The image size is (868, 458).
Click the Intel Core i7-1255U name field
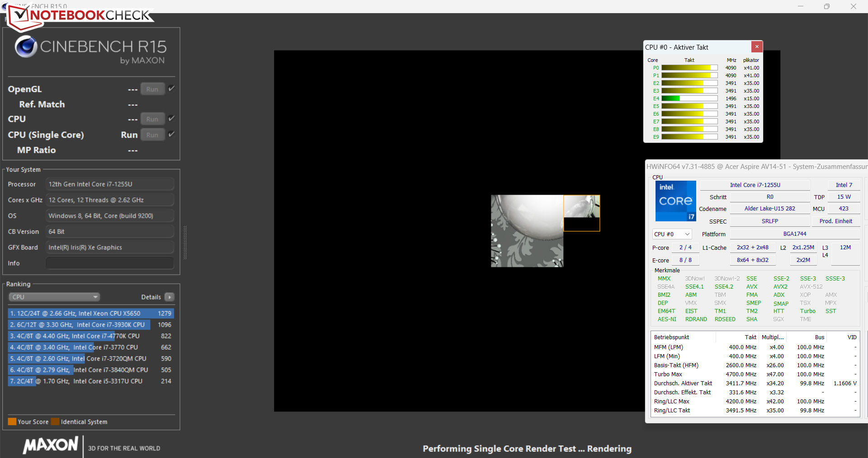(x=755, y=185)
